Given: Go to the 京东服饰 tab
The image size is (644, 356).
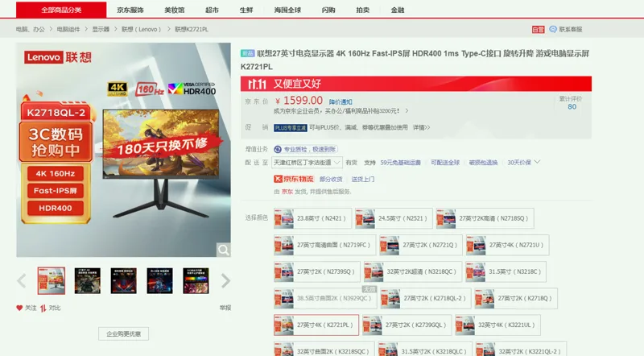Looking at the screenshot, I should pyautogui.click(x=130, y=10).
